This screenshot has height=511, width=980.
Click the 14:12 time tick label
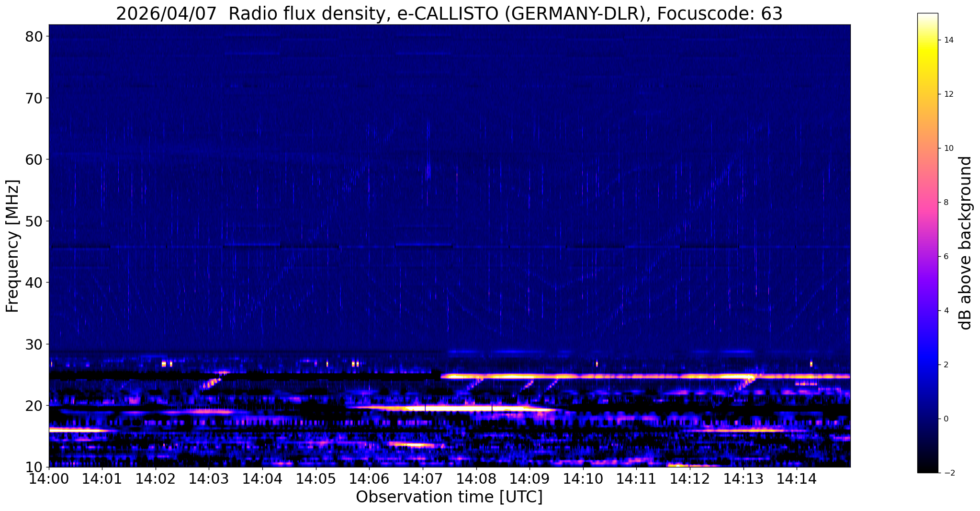689,478
